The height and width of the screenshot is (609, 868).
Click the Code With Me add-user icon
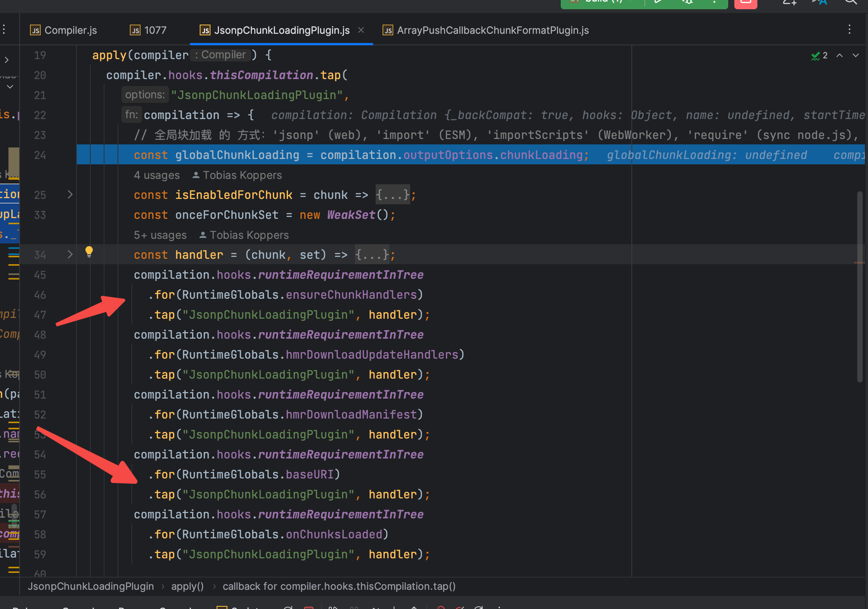[789, 2]
